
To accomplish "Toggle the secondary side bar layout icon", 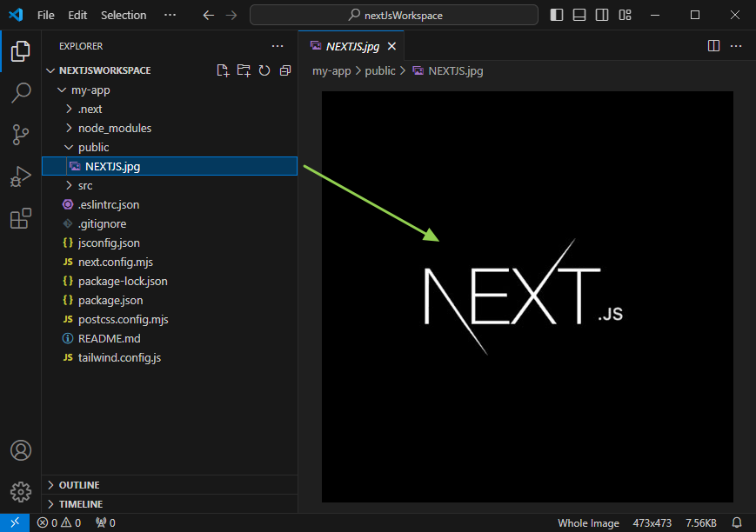I will click(602, 15).
